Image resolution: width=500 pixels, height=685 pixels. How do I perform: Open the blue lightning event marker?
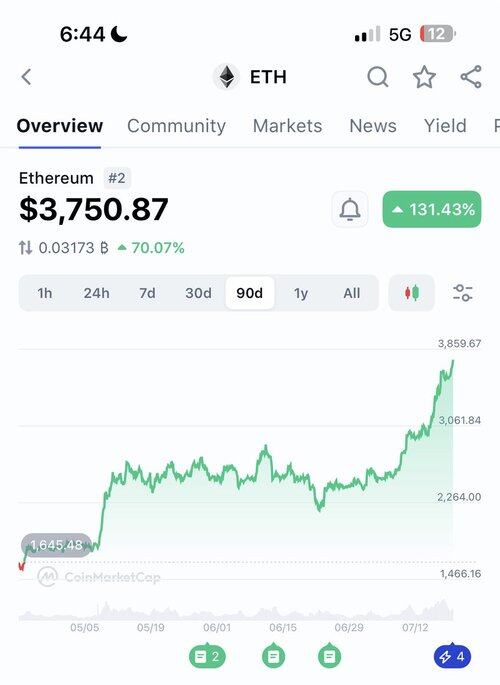point(452,657)
